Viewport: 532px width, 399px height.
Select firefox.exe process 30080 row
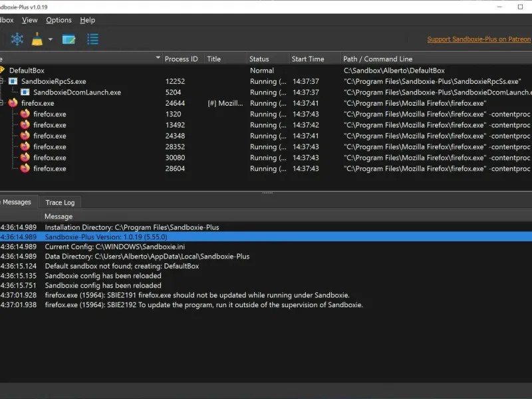[266, 158]
